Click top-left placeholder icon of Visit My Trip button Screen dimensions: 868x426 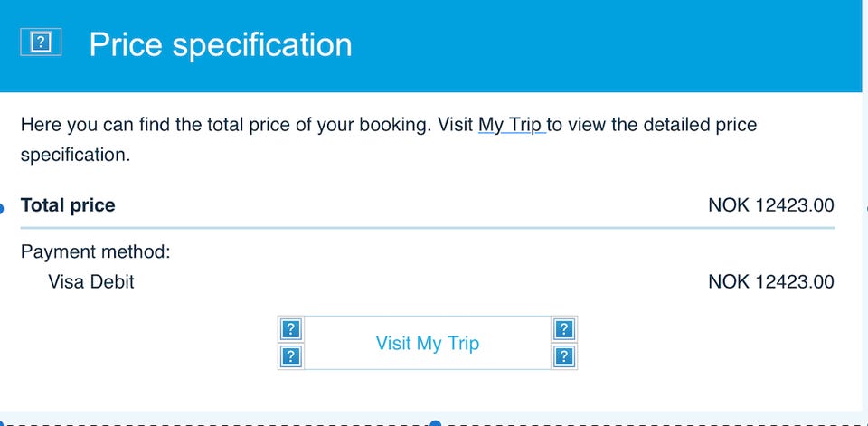coord(290,328)
